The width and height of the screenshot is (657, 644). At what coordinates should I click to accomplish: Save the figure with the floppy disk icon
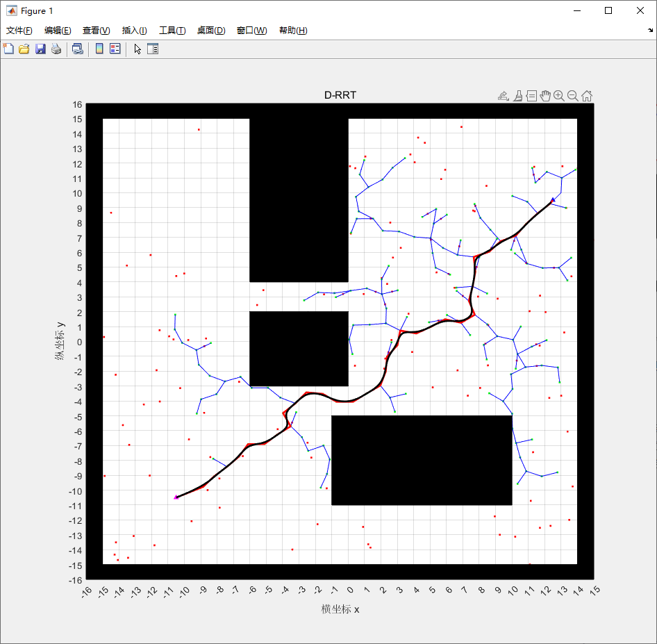tap(40, 49)
